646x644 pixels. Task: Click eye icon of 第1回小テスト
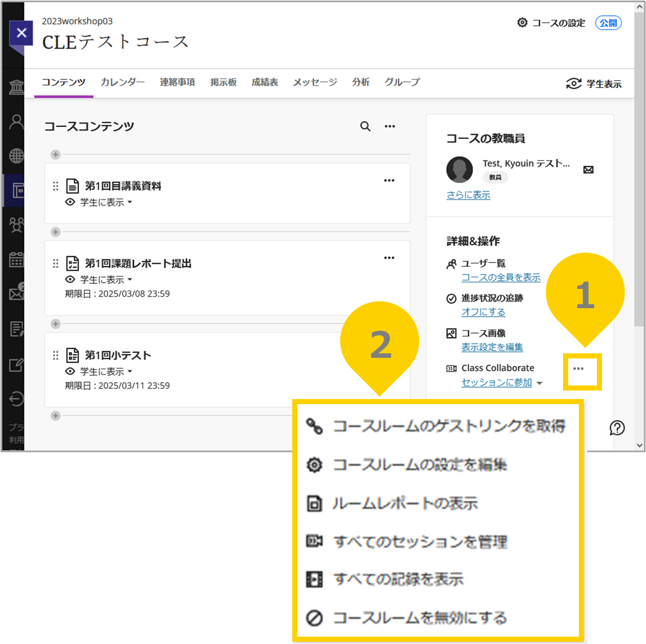click(x=71, y=371)
